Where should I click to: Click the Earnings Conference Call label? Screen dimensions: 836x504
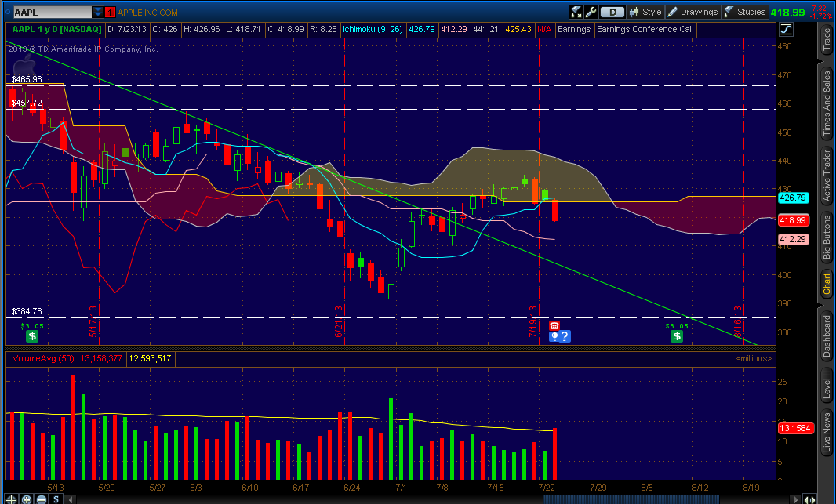point(645,29)
